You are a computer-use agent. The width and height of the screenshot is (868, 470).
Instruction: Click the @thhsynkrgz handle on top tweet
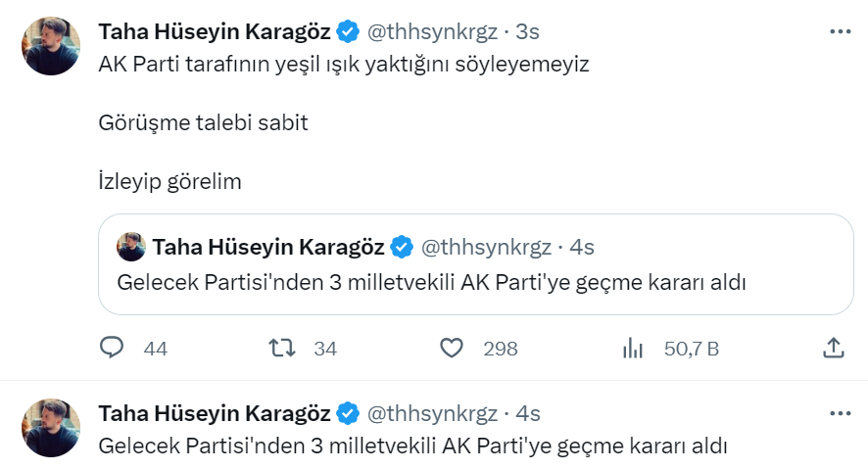431,32
